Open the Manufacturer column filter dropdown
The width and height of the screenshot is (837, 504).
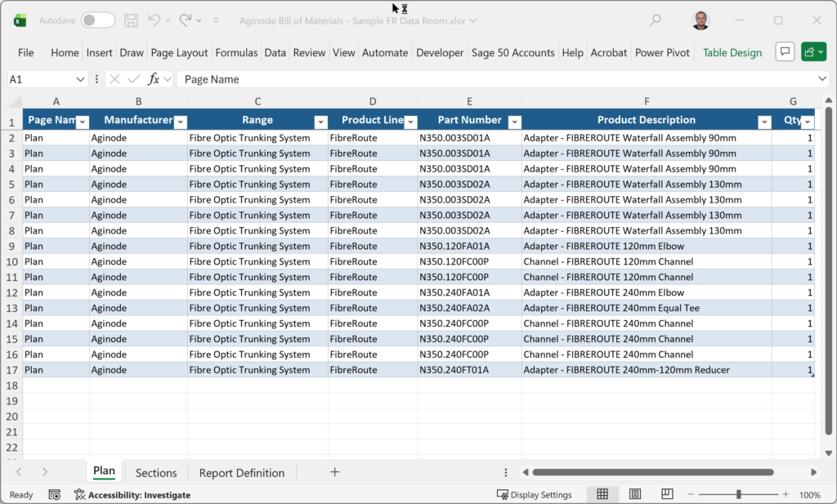[x=181, y=123]
